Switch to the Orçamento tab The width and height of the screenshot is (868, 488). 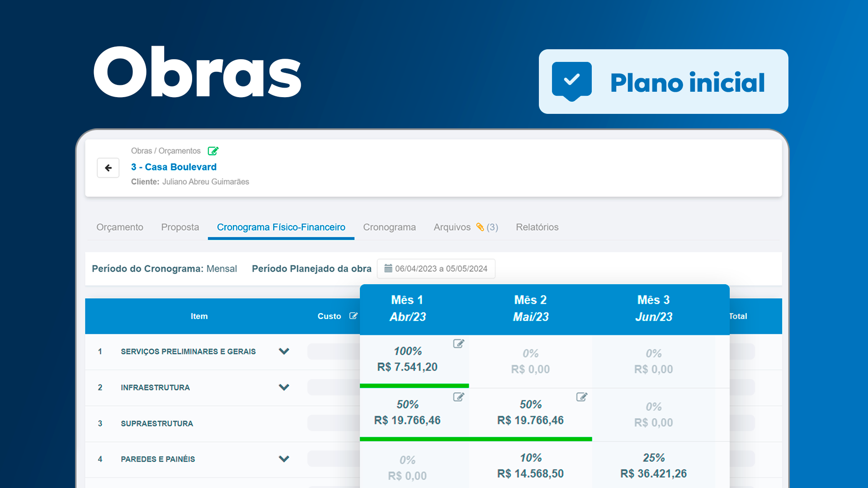tap(120, 227)
